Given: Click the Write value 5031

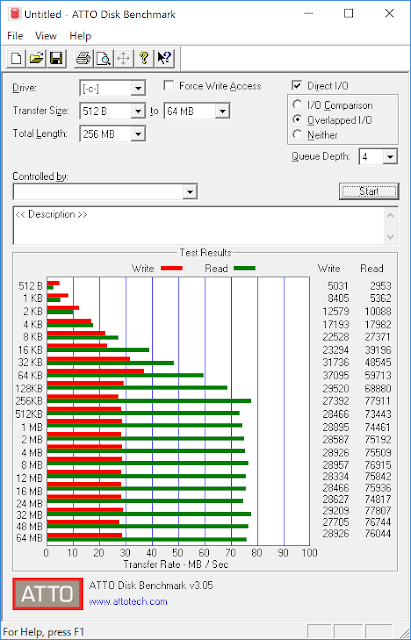Looking at the screenshot, I should [x=338, y=286].
